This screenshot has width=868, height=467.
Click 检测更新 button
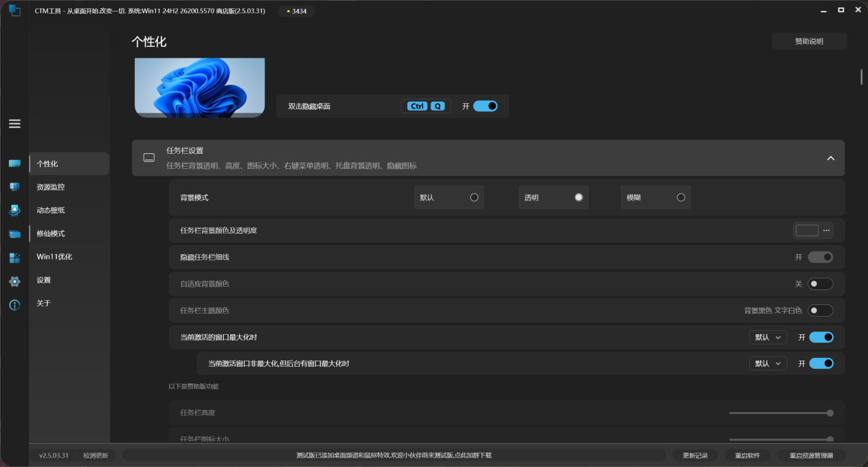[96, 455]
